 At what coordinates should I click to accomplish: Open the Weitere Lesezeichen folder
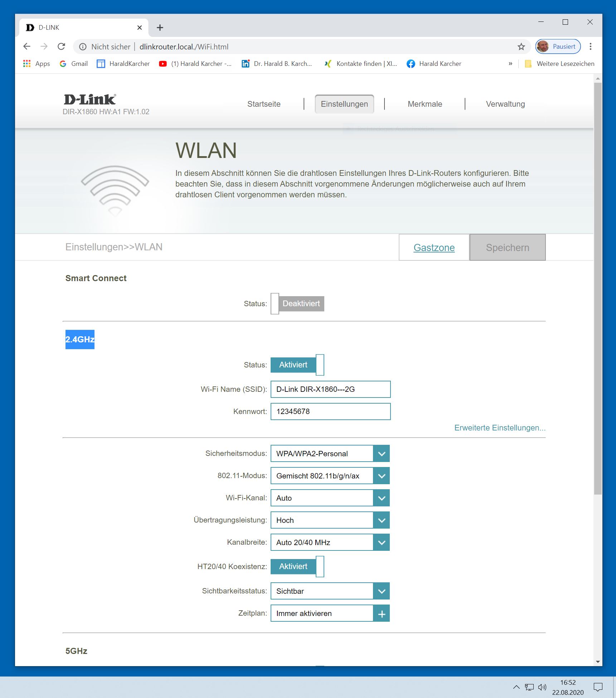tap(559, 64)
